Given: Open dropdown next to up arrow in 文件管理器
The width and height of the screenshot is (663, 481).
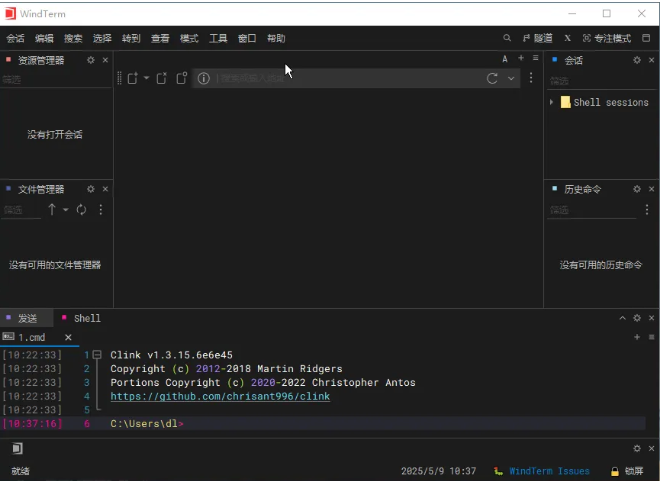Looking at the screenshot, I should [66, 210].
